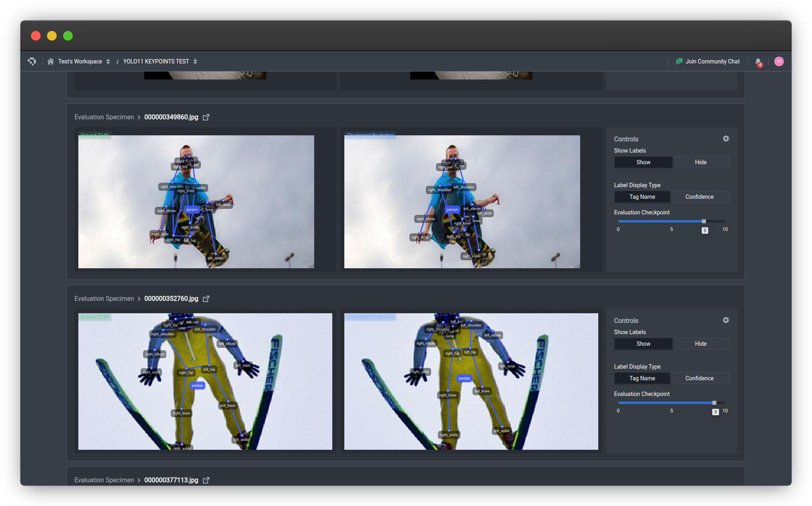The height and width of the screenshot is (506, 812).
Task: Open the Test's Workspace switcher dropdown
Action: click(108, 61)
